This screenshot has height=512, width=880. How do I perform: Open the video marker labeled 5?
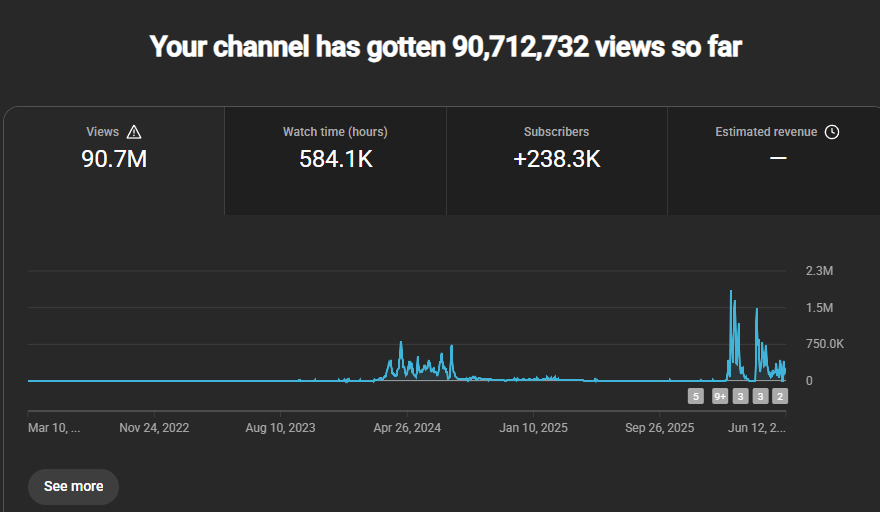(x=695, y=396)
